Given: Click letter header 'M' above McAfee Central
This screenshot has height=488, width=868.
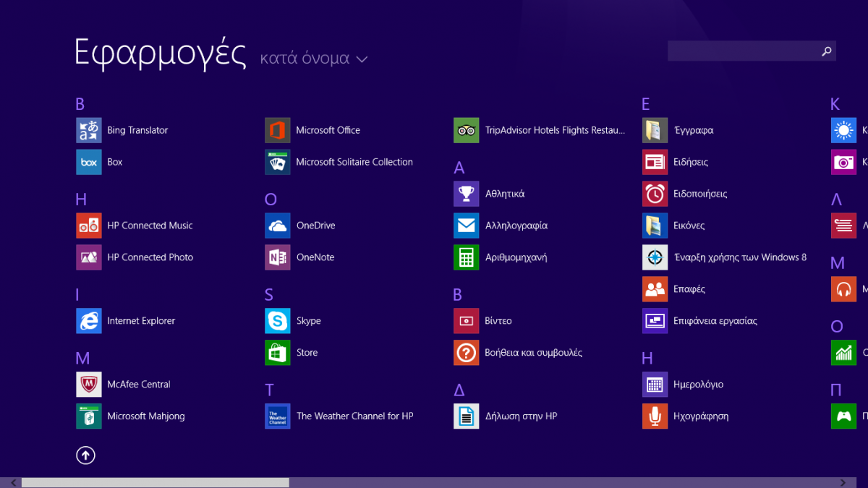Looking at the screenshot, I should (82, 359).
